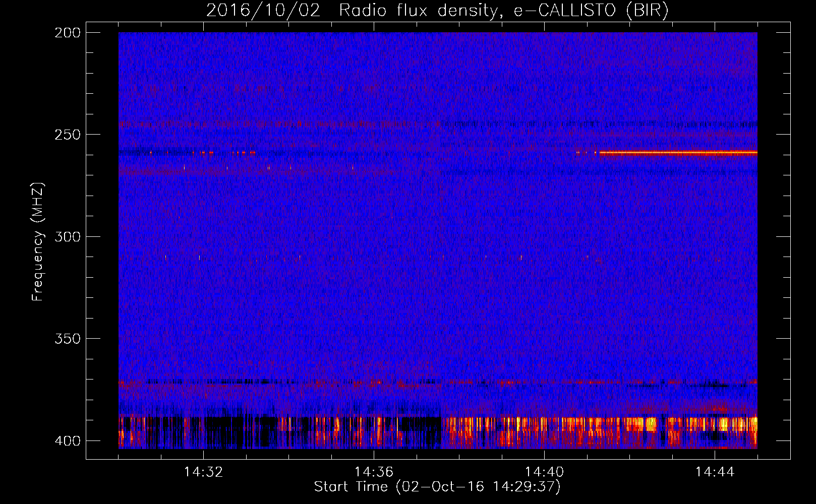816x504 pixels.
Task: Click the 300 frequency tick label
Action: [x=68, y=237]
